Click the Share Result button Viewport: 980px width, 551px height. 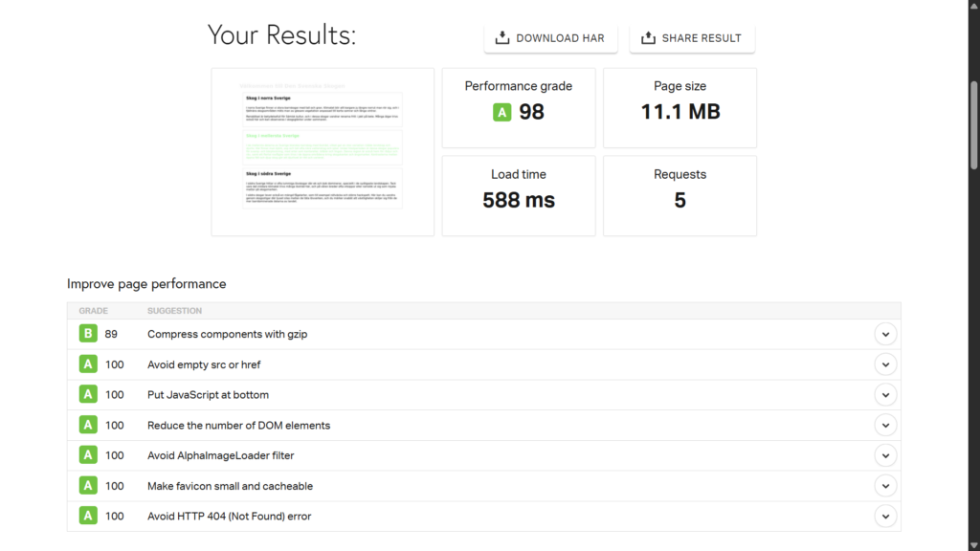692,38
